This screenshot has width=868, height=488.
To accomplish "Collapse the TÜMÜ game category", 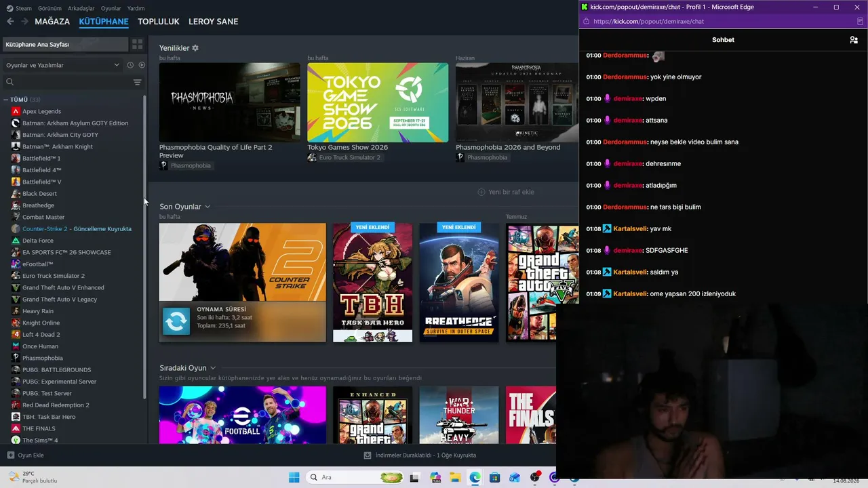I will [22, 100].
